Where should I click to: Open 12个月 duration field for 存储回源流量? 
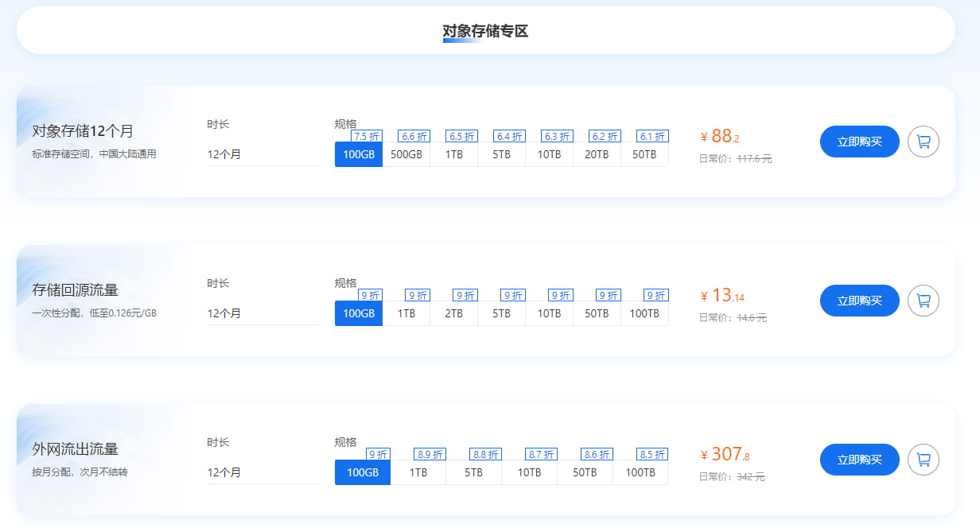pyautogui.click(x=263, y=313)
